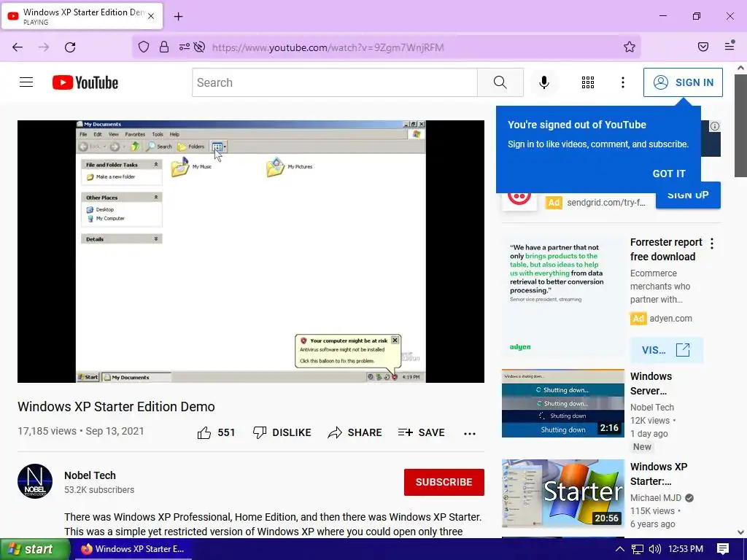Click the page vertical scrollbar thumb
Image resolution: width=747 pixels, height=560 pixels.
pos(741,125)
